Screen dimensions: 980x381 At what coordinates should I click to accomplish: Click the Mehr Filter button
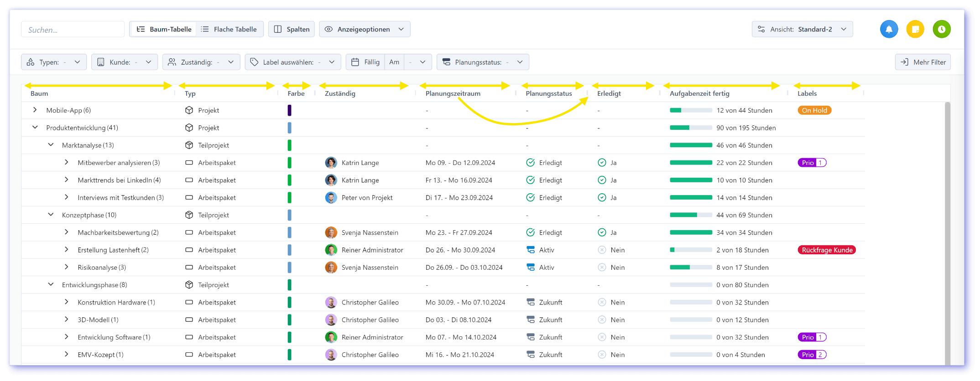[923, 62]
